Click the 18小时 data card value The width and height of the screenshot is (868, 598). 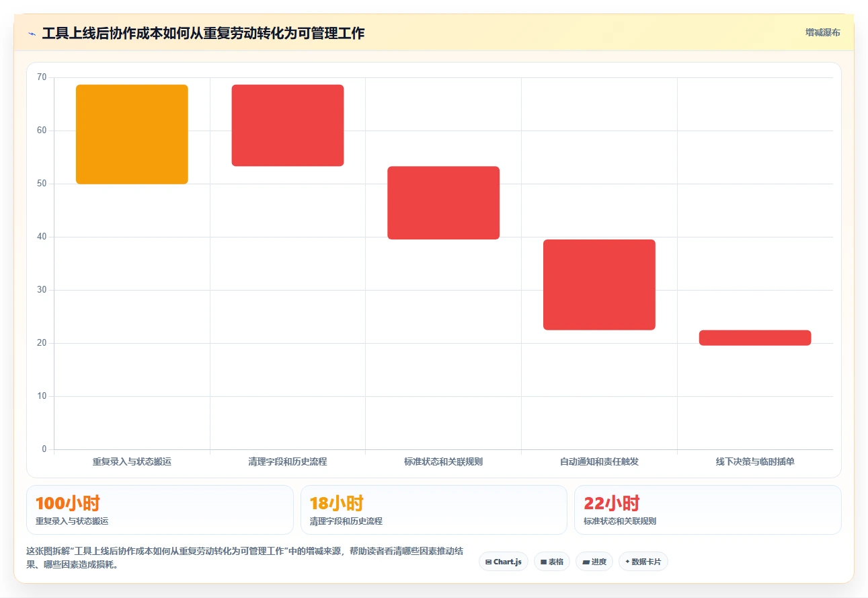click(336, 503)
